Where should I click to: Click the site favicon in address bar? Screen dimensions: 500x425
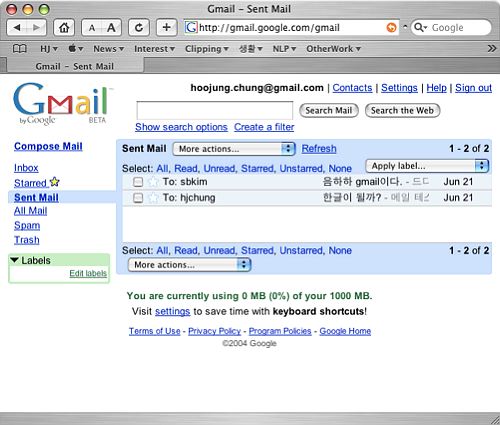click(x=191, y=28)
